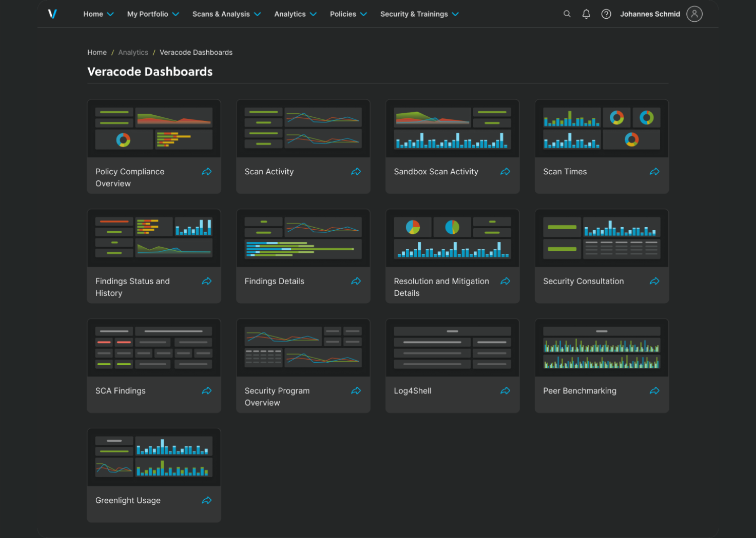Open the search icon in header

click(567, 14)
